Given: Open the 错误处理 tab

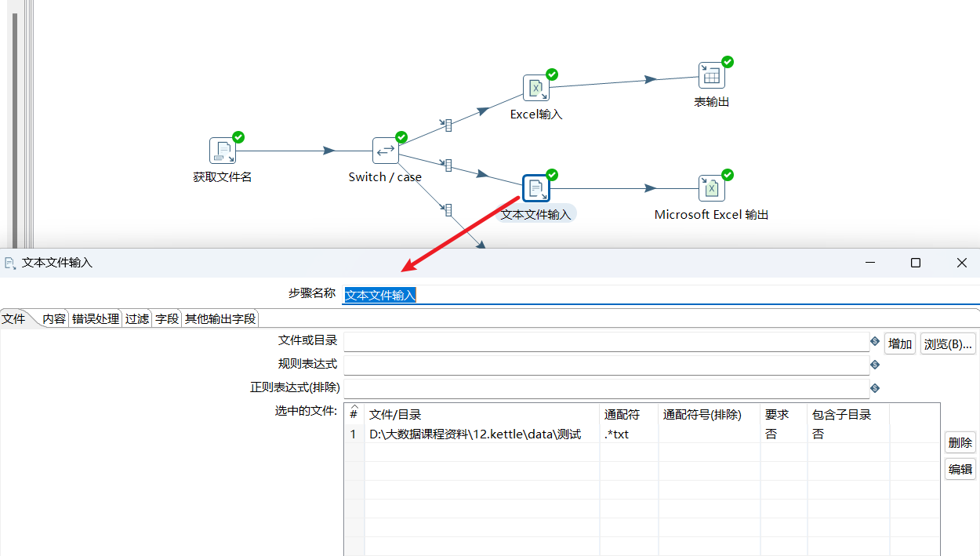Looking at the screenshot, I should tap(96, 318).
